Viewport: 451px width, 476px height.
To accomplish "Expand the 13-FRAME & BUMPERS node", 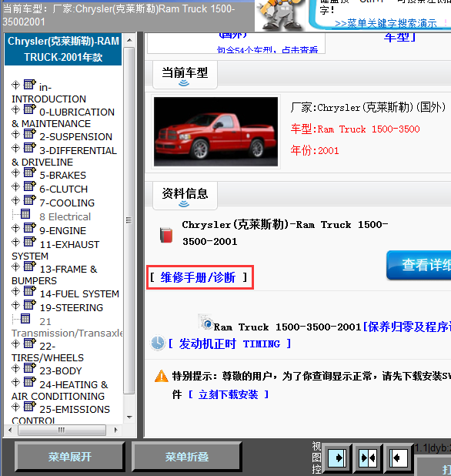I will 15,266.
